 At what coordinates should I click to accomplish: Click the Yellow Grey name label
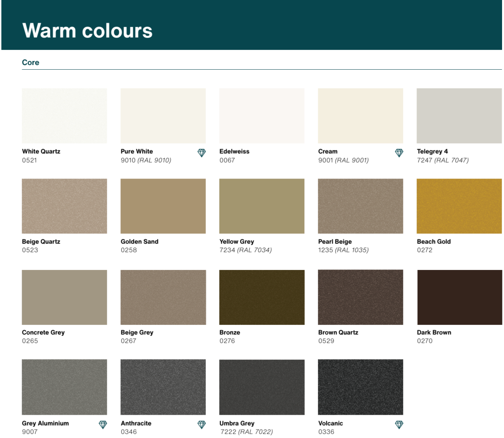[x=237, y=241]
